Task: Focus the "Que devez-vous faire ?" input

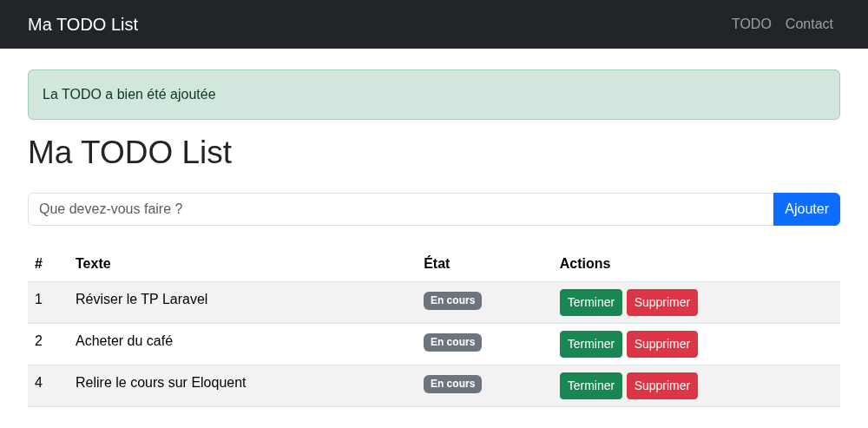Action: 401,209
